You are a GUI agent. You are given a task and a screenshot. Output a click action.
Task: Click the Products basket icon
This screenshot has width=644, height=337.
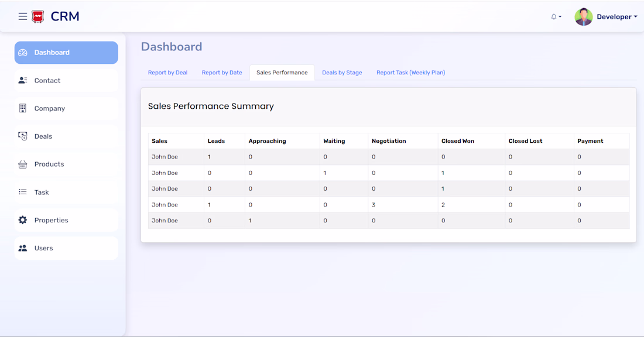coord(23,164)
